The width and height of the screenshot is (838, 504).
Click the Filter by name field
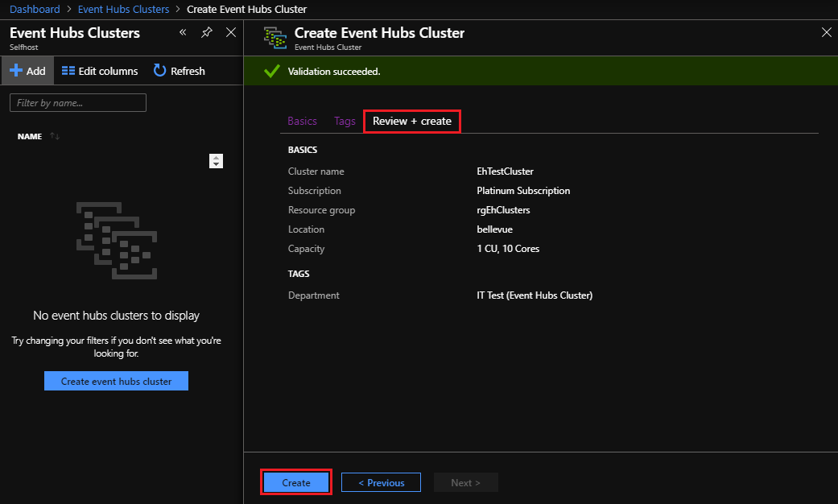(x=77, y=102)
